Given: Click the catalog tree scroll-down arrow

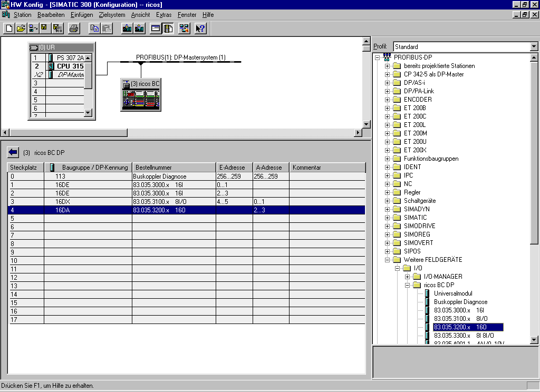Looking at the screenshot, I should tap(534, 340).
